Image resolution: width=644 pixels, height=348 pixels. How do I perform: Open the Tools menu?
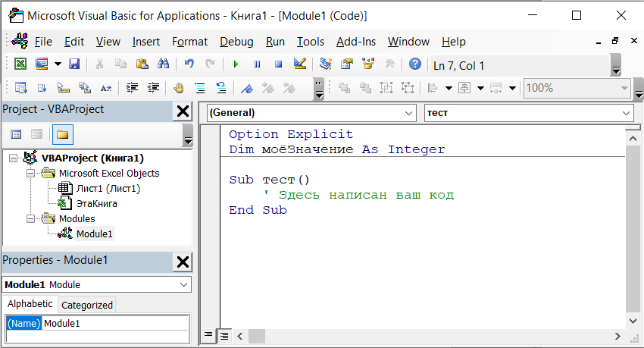[311, 42]
